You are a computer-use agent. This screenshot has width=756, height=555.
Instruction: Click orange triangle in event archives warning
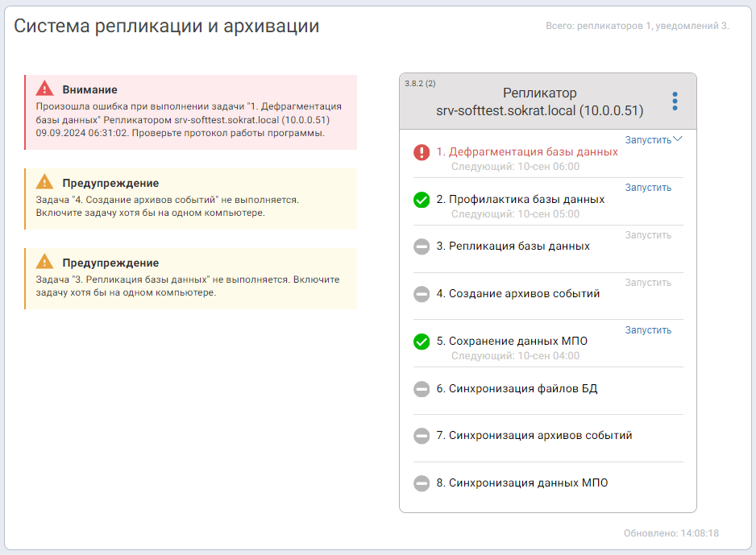point(45,182)
